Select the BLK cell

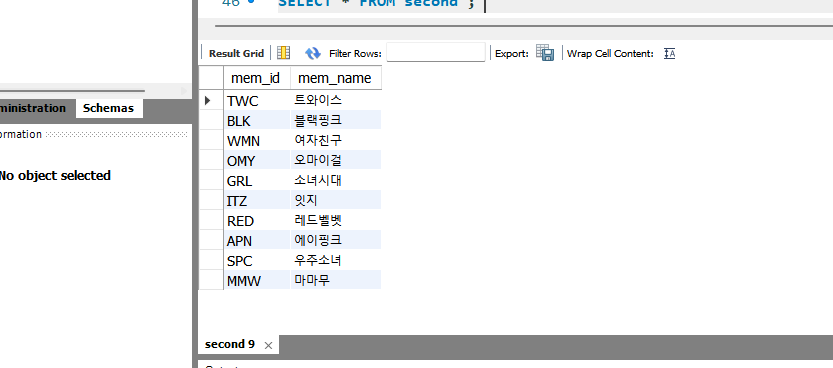point(257,121)
